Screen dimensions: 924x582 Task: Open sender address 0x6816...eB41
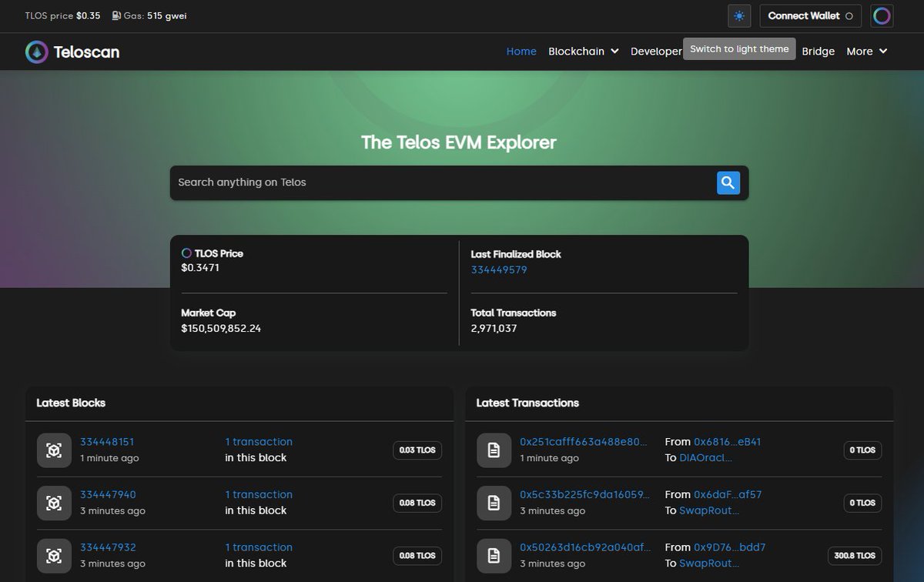point(727,442)
